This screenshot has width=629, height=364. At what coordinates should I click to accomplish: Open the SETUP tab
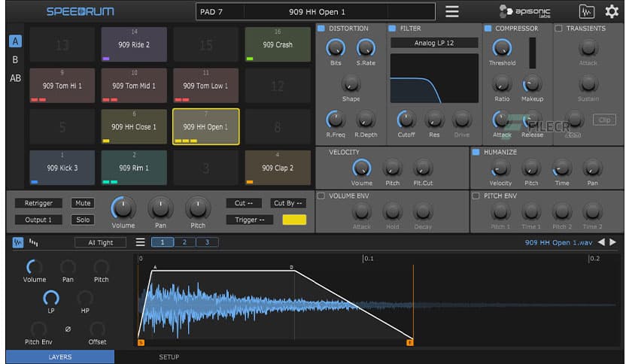[169, 356]
